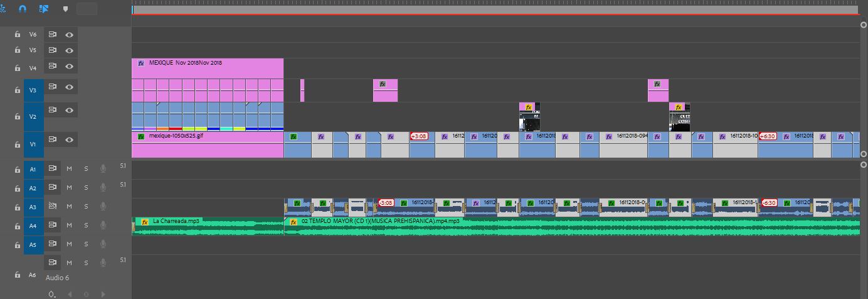Select the mexique-1050x525.gif clip on V1

[x=208, y=144]
